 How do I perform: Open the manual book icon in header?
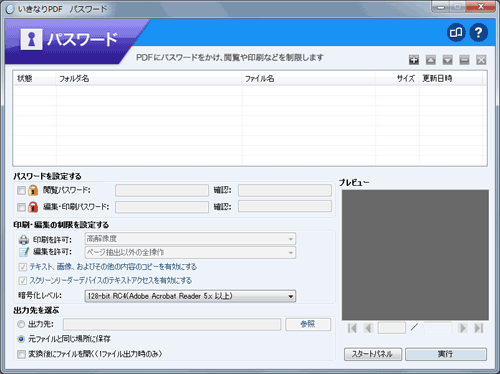tap(456, 32)
